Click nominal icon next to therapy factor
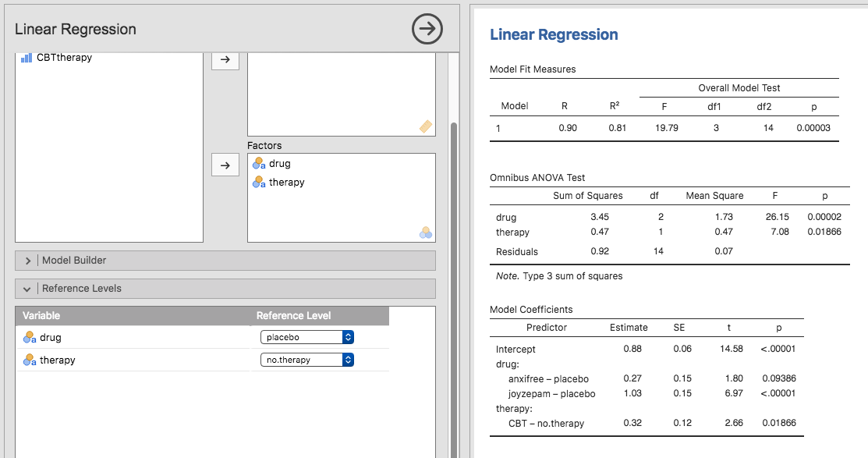The width and height of the screenshot is (868, 458). (x=258, y=183)
